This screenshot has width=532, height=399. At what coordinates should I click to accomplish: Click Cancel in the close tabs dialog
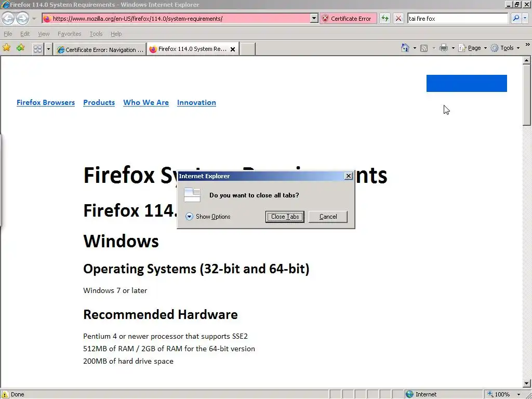pyautogui.click(x=328, y=217)
